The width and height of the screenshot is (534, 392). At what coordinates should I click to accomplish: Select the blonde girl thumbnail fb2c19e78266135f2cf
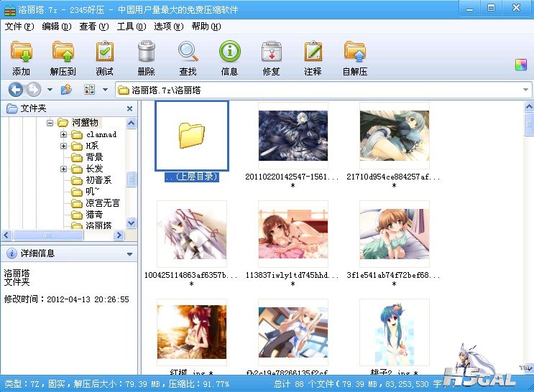[x=293, y=332]
